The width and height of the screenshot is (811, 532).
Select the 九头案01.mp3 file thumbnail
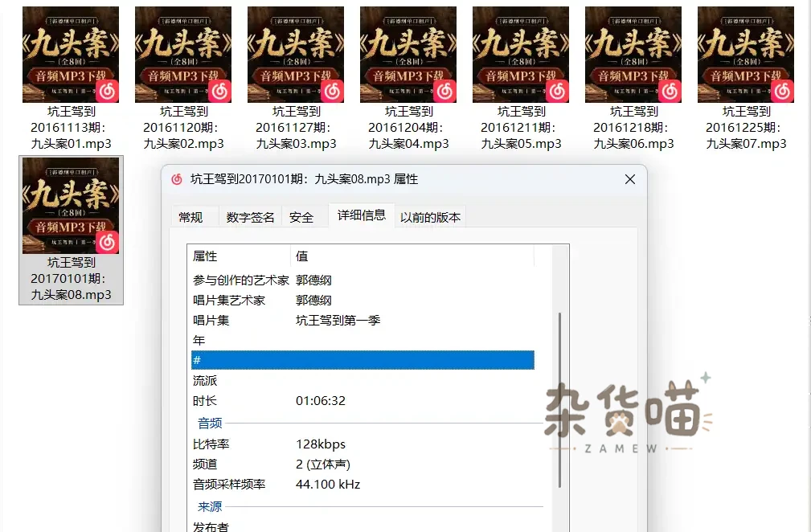[x=71, y=55]
